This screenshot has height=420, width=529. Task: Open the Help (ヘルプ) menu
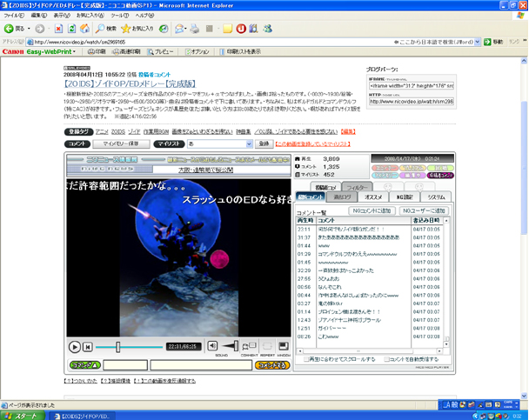(x=144, y=16)
